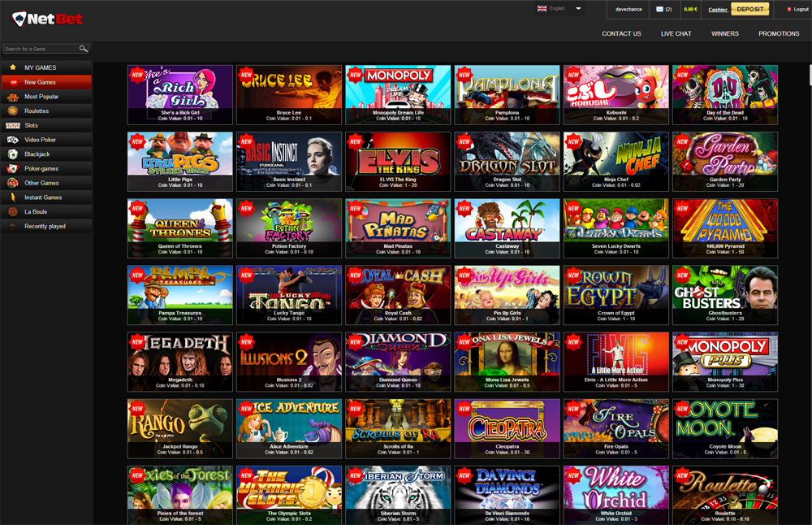Image resolution: width=812 pixels, height=525 pixels.
Task: Open the La Boule category icon
Action: pos(13,211)
